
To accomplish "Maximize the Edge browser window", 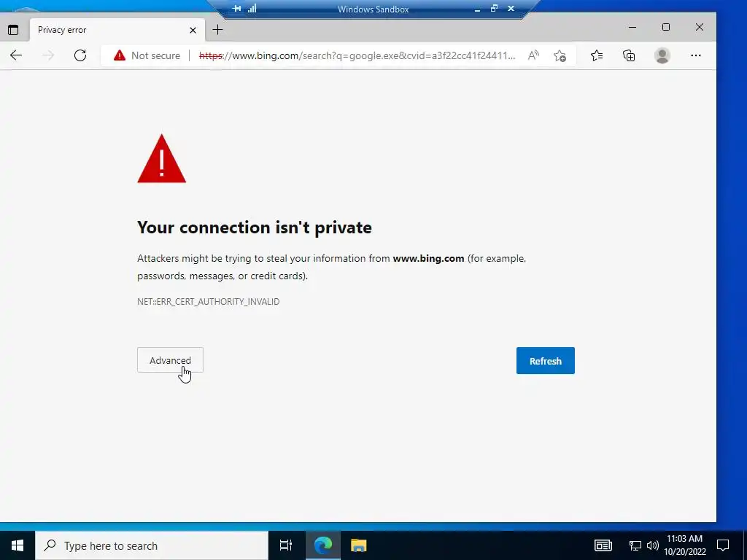I will [x=666, y=27].
